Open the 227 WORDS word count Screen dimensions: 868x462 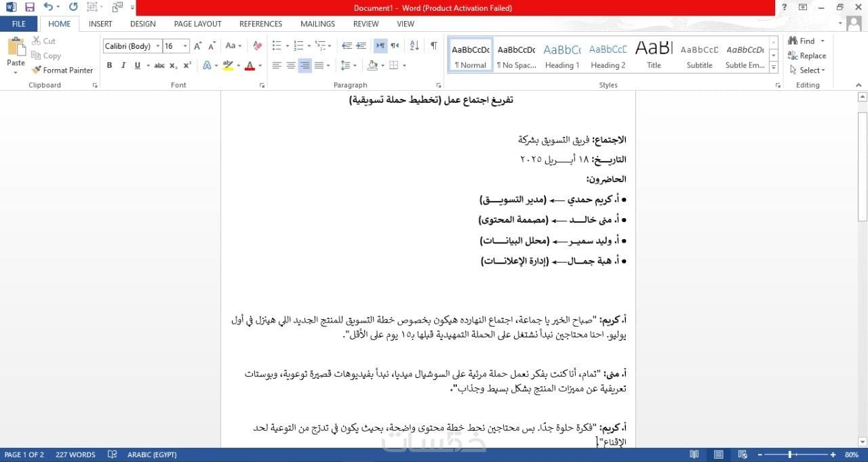75,455
